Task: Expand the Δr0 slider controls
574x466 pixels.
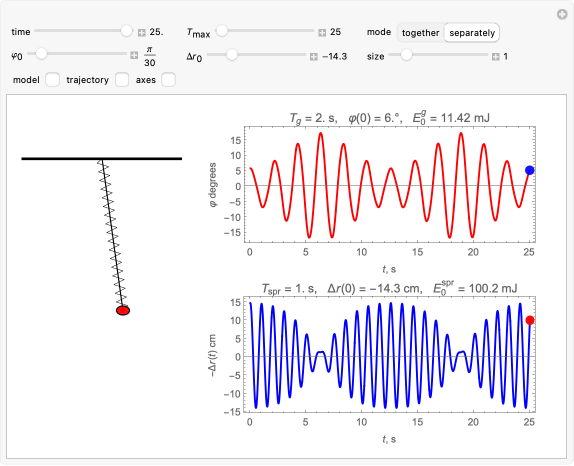Action: [x=314, y=57]
